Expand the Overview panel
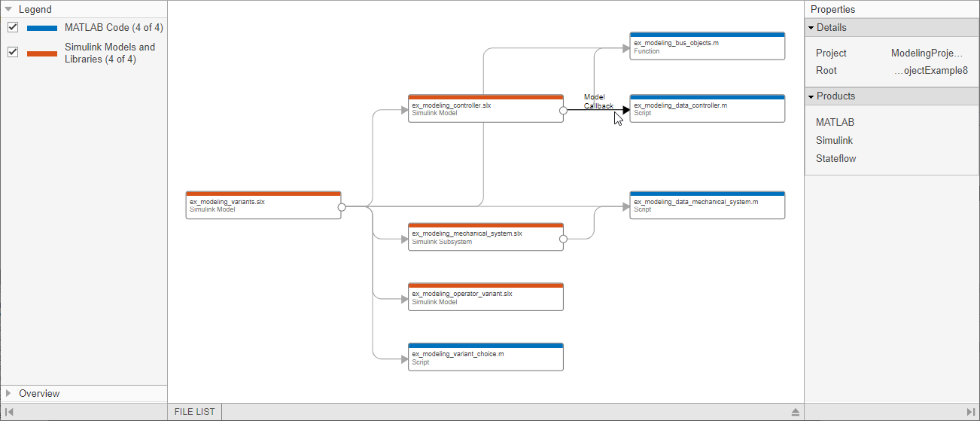 coord(8,393)
